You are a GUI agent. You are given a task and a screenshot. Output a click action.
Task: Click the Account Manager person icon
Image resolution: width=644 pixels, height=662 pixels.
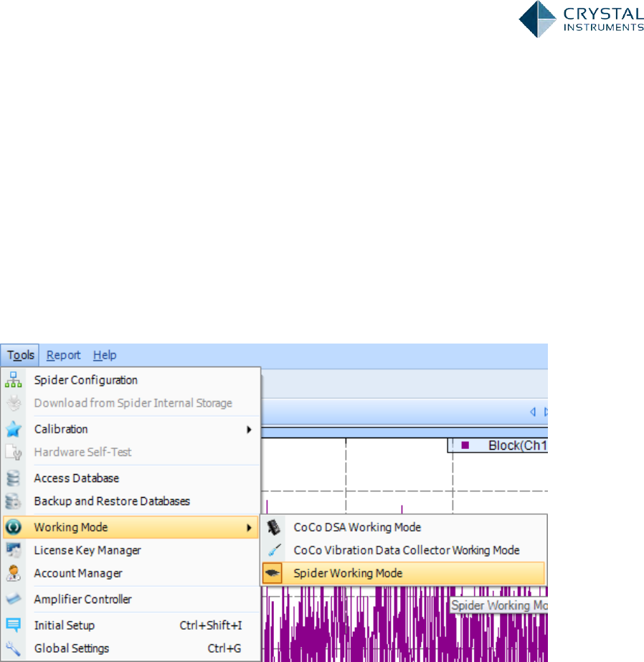[x=14, y=573]
